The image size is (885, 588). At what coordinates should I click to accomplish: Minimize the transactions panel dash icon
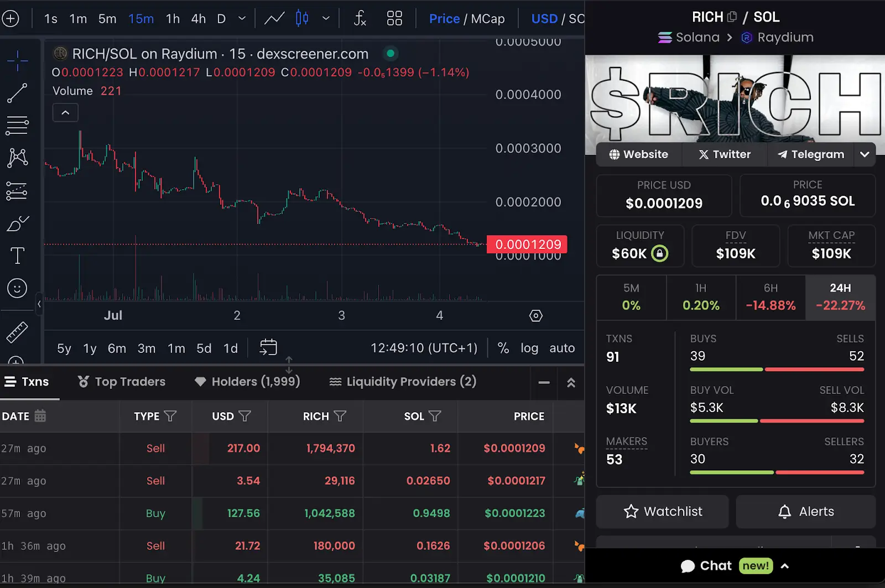pos(544,382)
